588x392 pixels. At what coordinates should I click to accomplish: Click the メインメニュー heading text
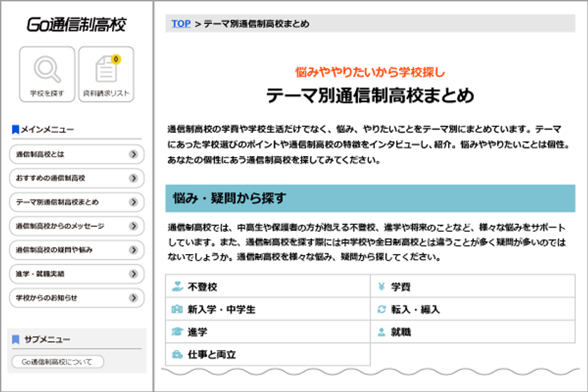pos(47,129)
